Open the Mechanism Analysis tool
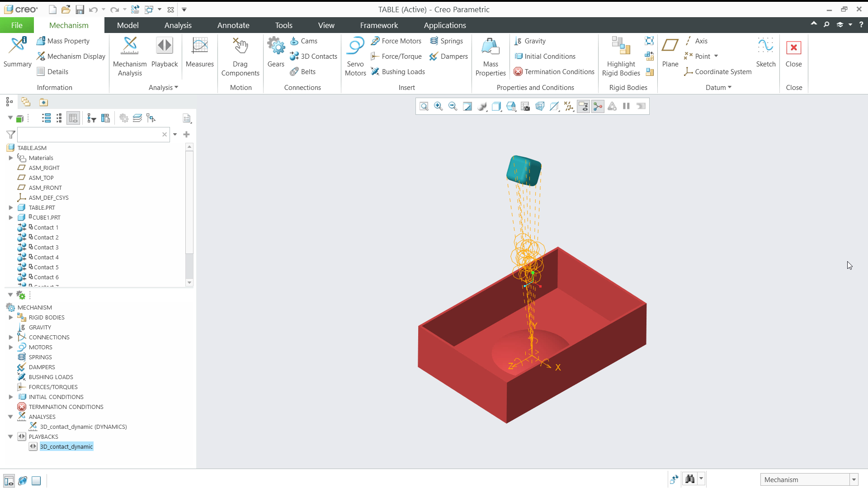This screenshot has width=868, height=488. [x=130, y=56]
